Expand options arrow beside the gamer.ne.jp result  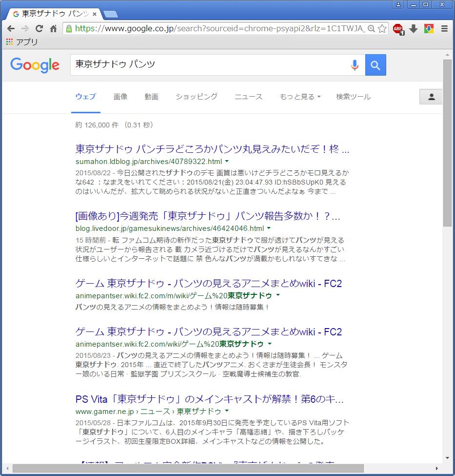(x=226, y=412)
